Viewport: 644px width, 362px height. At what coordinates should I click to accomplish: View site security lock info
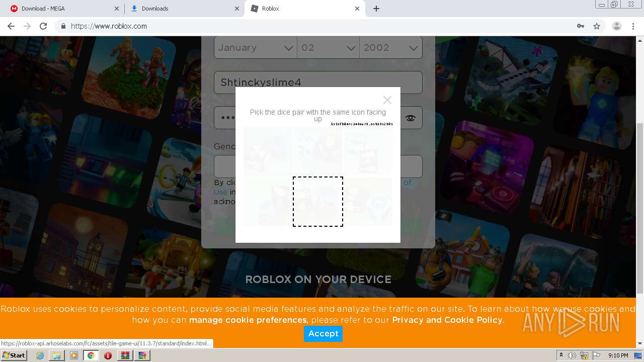[x=63, y=26]
